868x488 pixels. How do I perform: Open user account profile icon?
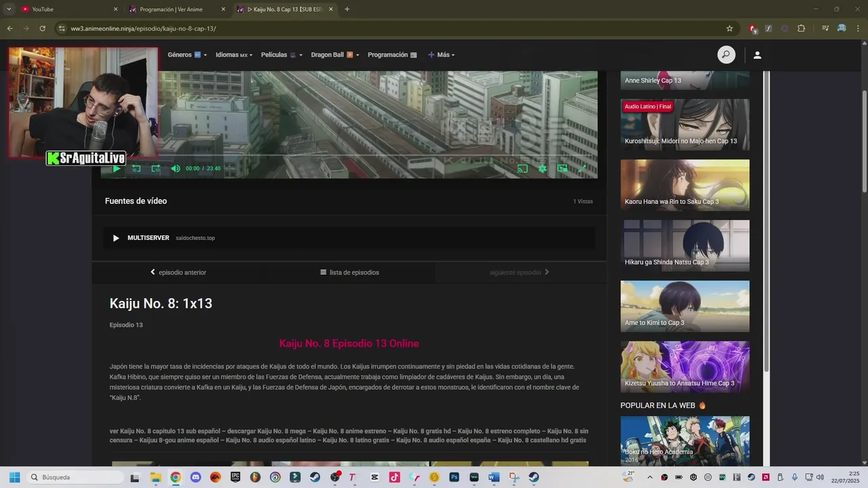pos(757,55)
